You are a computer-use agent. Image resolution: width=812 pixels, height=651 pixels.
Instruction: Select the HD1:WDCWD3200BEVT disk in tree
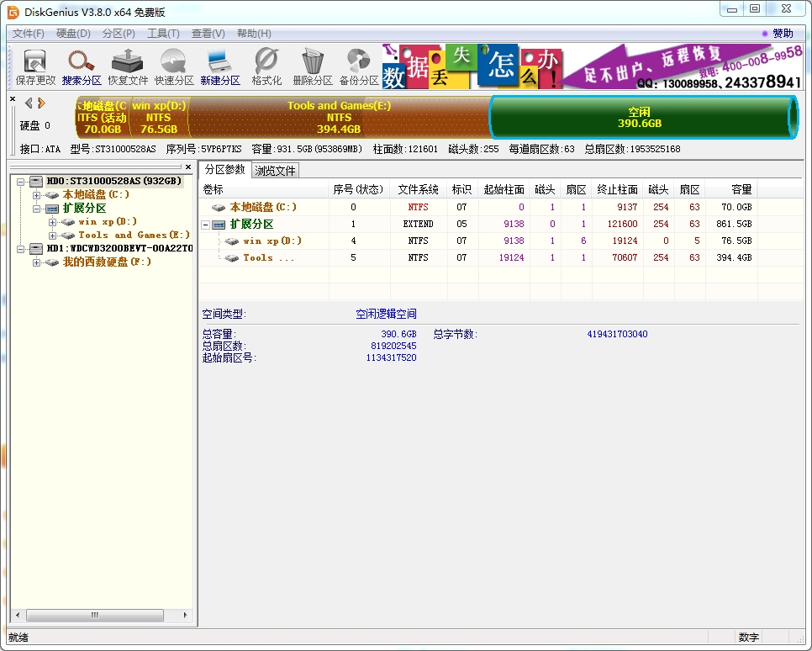[x=119, y=248]
